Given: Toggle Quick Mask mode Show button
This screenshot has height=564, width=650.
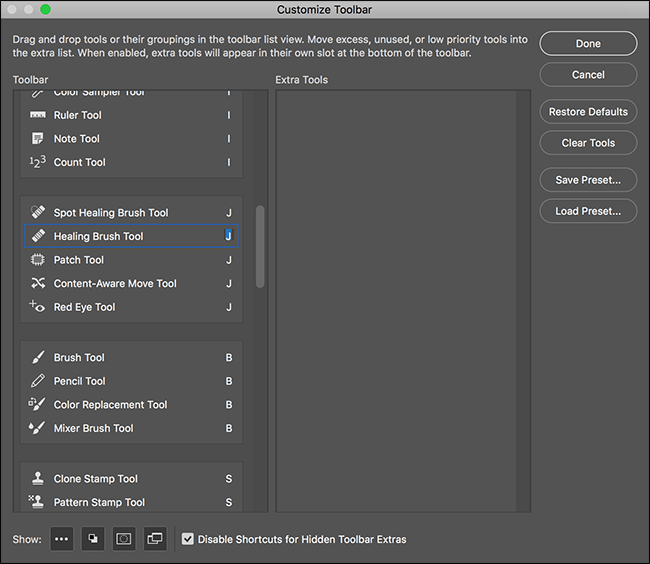Looking at the screenshot, I should 124,539.
